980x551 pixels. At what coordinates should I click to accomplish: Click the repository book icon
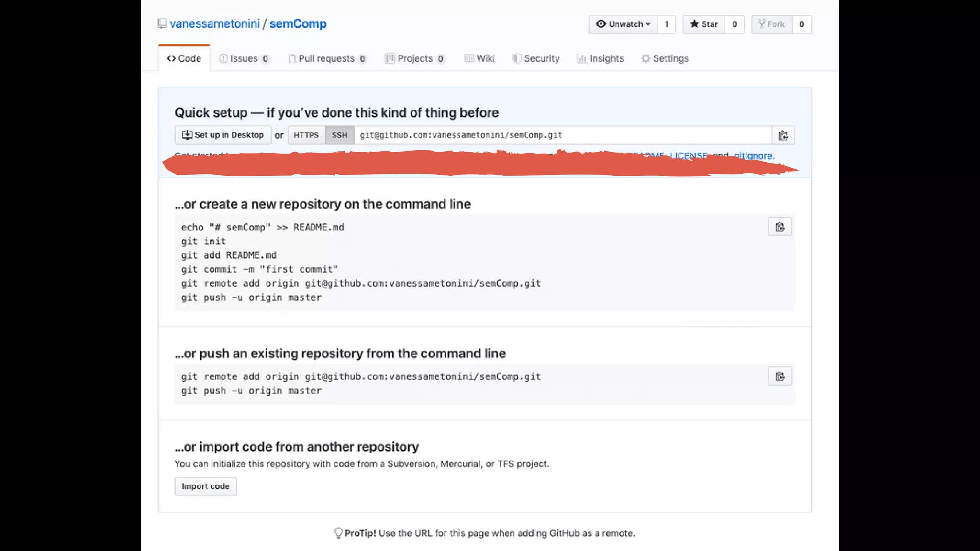(x=162, y=24)
